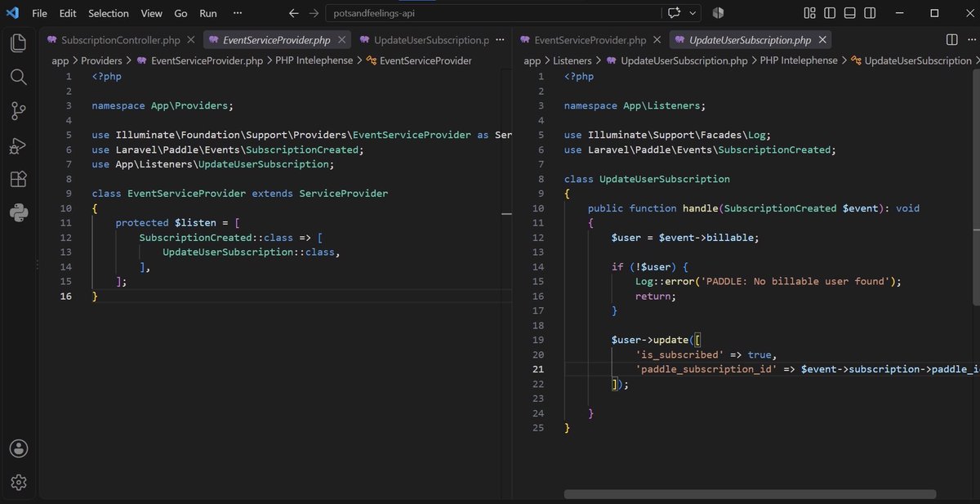Screen dimensions: 980x504
Task: Click the VS Code logo in the title bar
Action: tap(12, 13)
